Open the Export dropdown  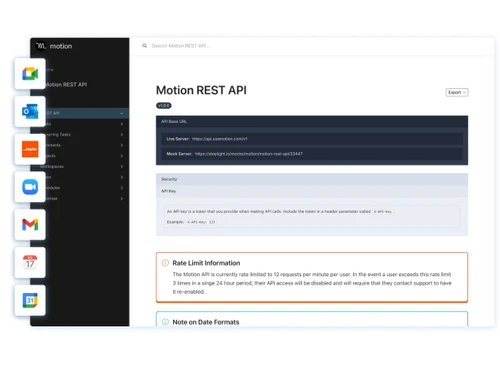[457, 92]
